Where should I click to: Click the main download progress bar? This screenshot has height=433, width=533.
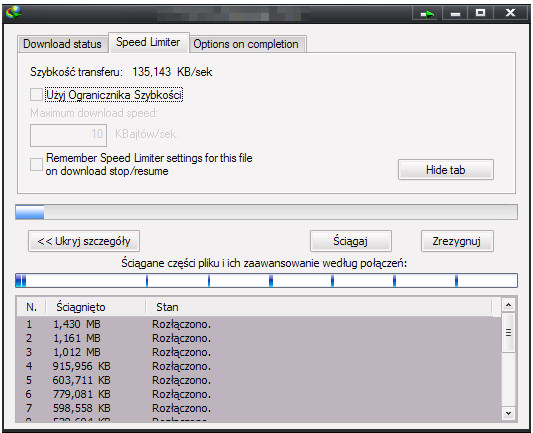point(266,212)
